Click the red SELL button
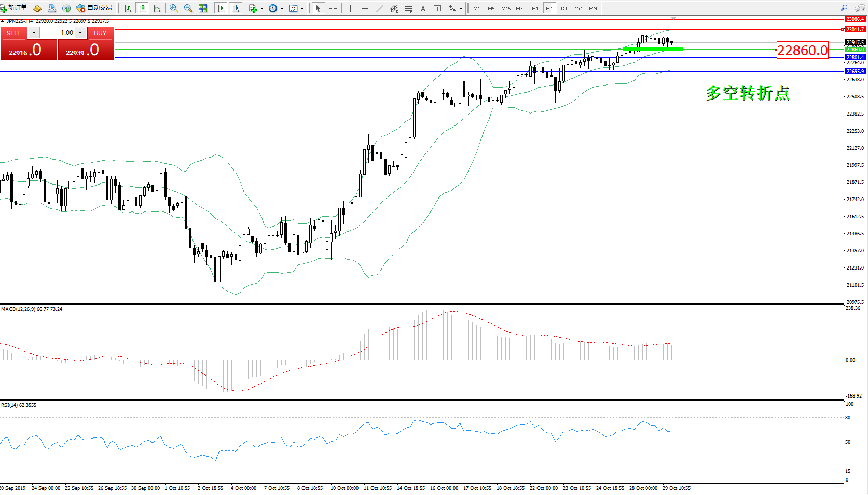Viewport: 868px width, 495px height. 13,33
